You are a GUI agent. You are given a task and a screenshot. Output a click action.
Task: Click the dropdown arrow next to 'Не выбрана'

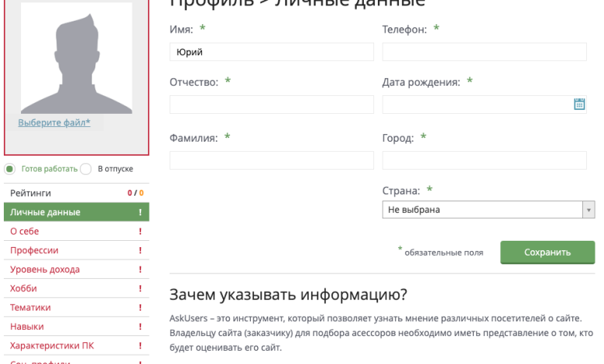pos(589,210)
